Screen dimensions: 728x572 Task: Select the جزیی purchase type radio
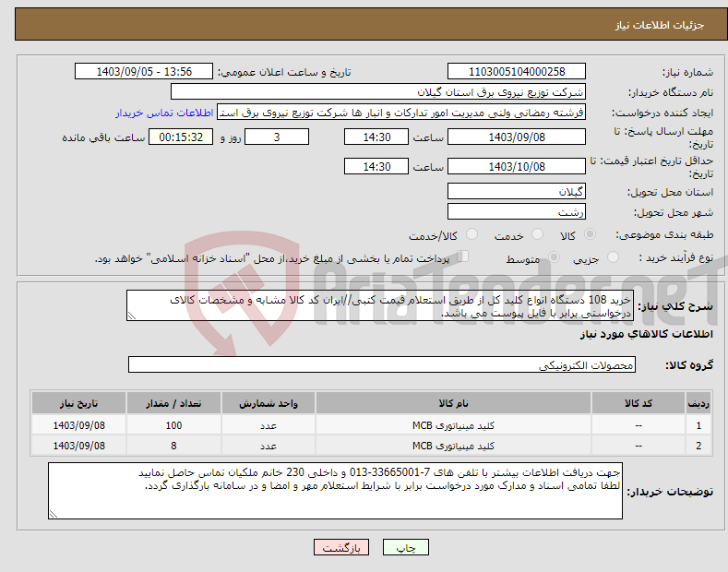(613, 257)
